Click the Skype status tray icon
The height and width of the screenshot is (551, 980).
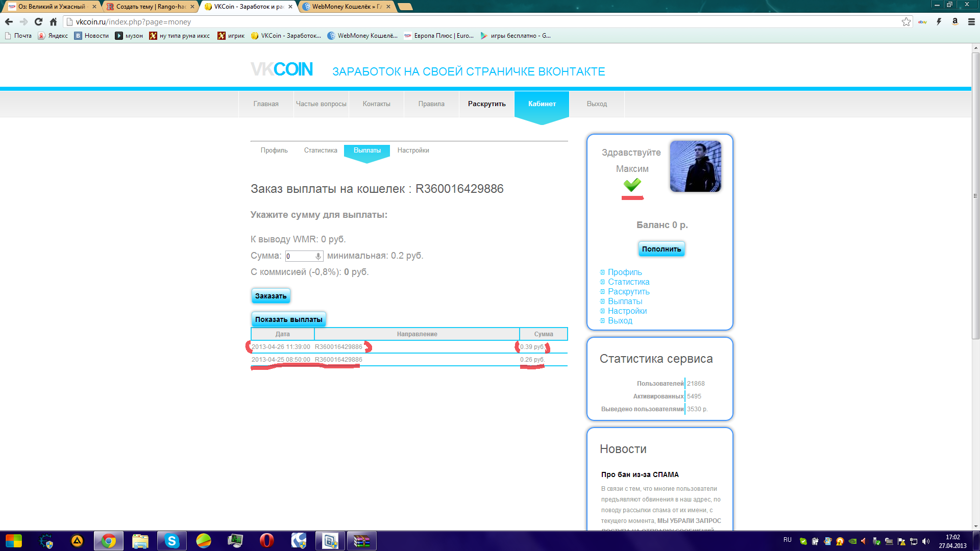click(803, 541)
